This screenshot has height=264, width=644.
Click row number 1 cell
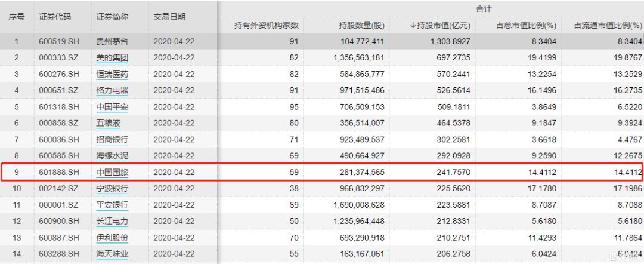pyautogui.click(x=17, y=41)
